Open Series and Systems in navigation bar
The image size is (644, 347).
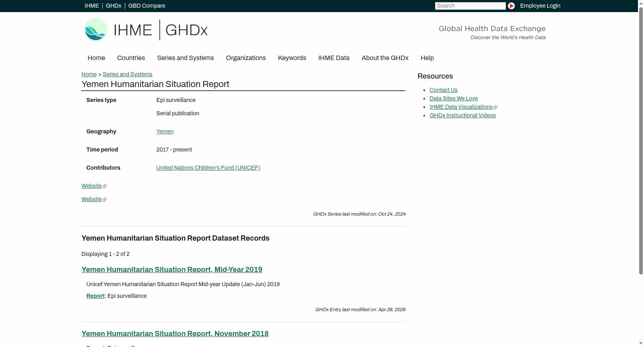click(x=185, y=58)
